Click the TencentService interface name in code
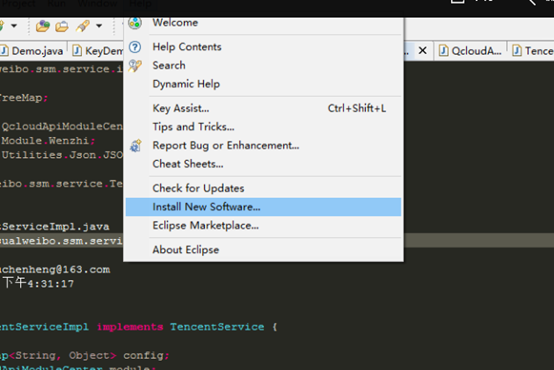The image size is (554, 370). [x=217, y=327]
